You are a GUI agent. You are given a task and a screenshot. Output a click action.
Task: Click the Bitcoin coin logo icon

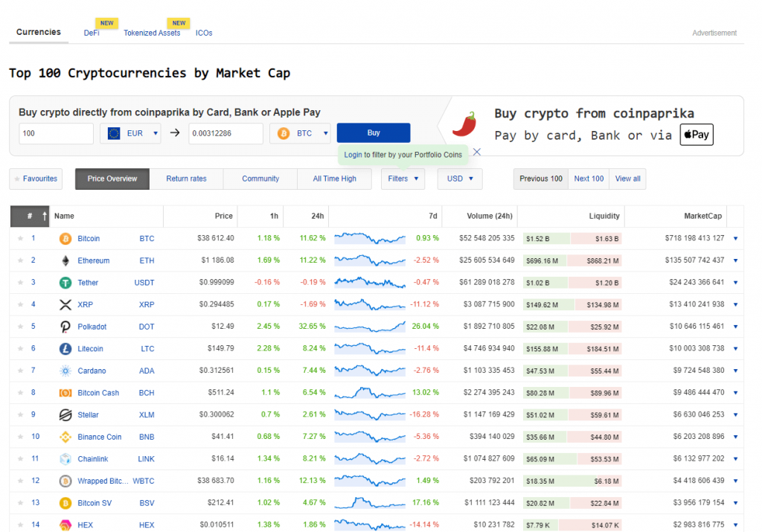[65, 239]
